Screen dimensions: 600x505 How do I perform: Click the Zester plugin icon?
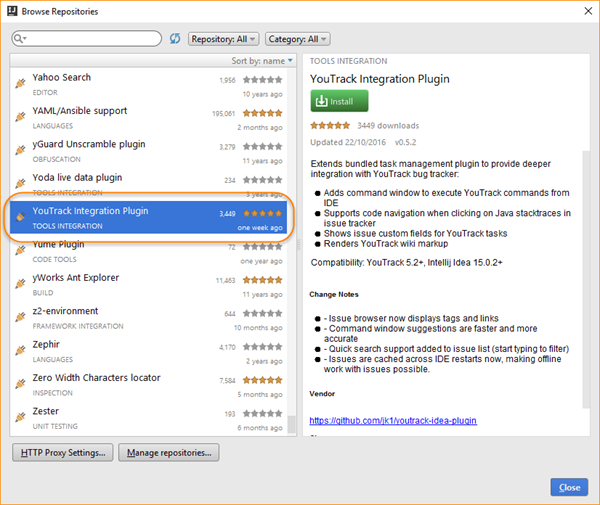tap(20, 416)
